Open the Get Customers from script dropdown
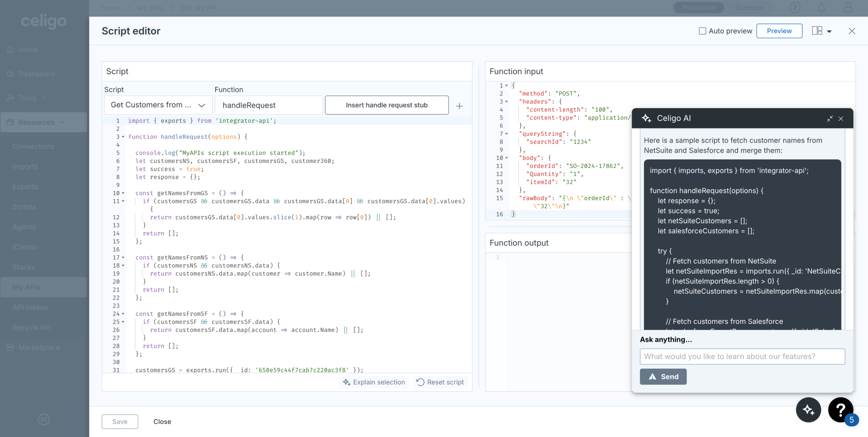 158,105
